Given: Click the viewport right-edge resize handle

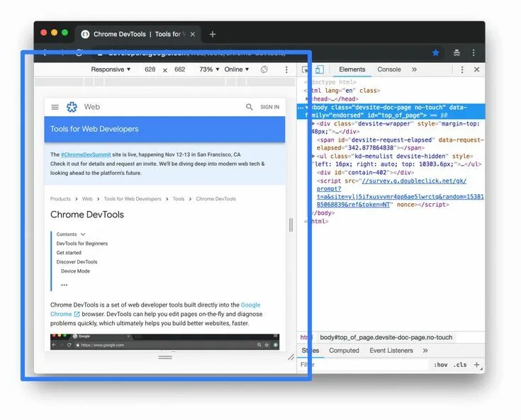Looking at the screenshot, I should [x=291, y=225].
